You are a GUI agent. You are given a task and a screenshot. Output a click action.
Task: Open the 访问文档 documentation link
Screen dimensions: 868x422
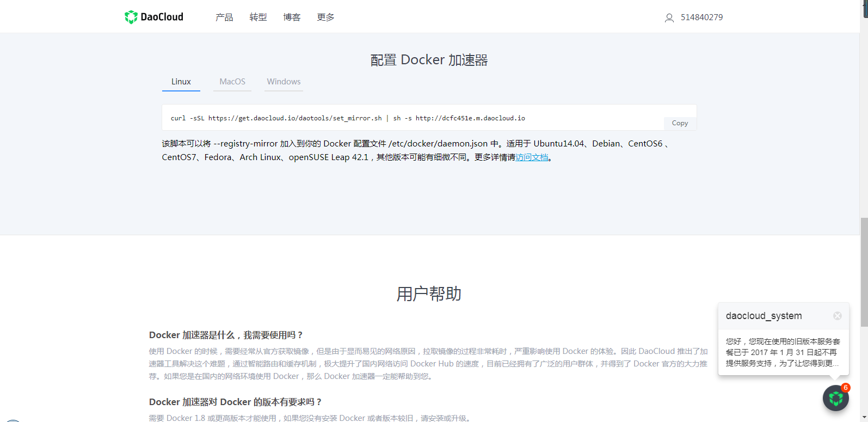click(532, 157)
